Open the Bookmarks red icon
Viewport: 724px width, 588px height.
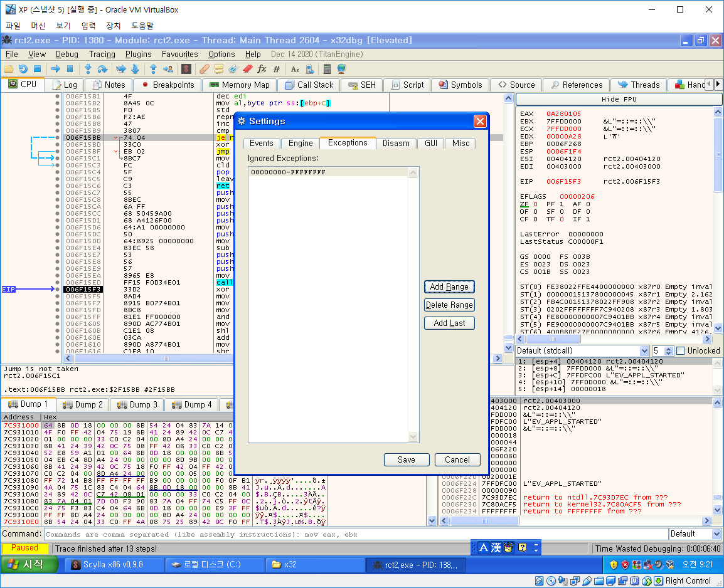click(x=248, y=69)
